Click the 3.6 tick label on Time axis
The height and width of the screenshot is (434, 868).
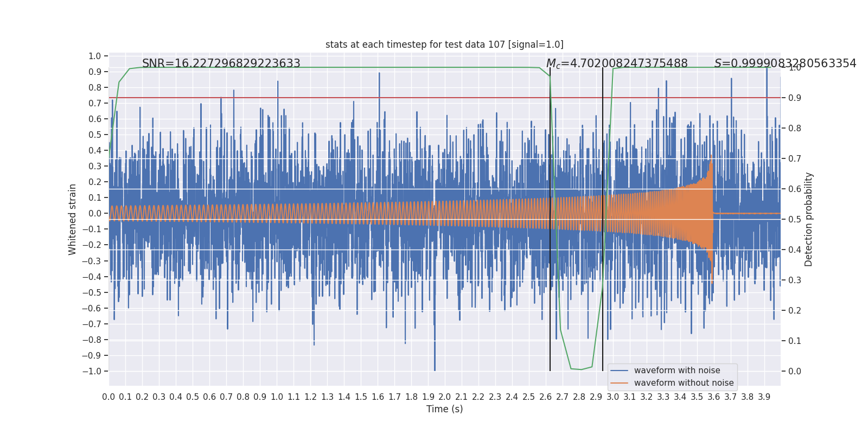(714, 397)
